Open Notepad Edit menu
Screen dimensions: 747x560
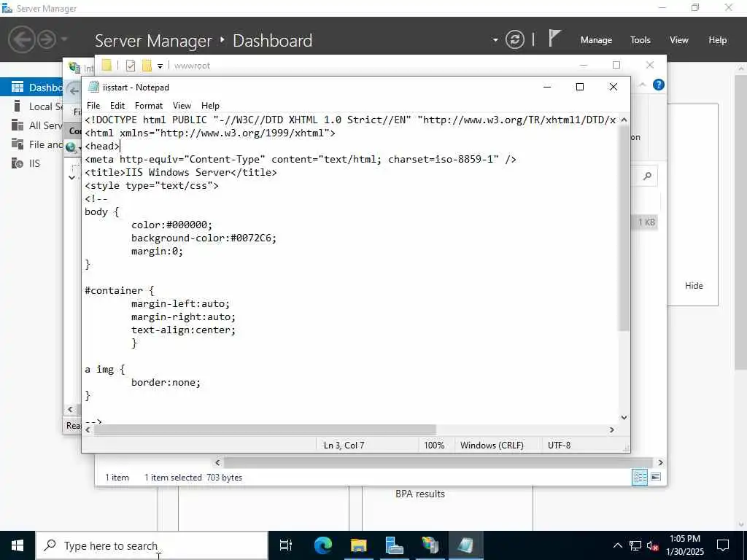pyautogui.click(x=117, y=106)
